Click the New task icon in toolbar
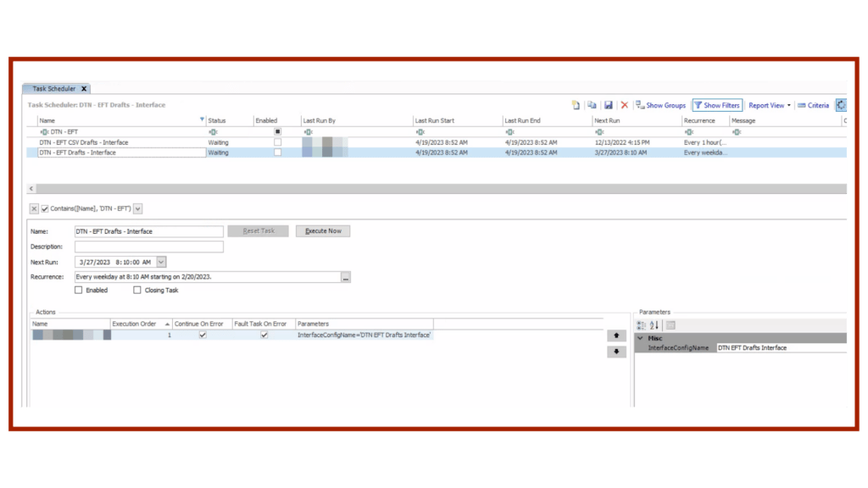Screen dimensions: 868x488 576,105
